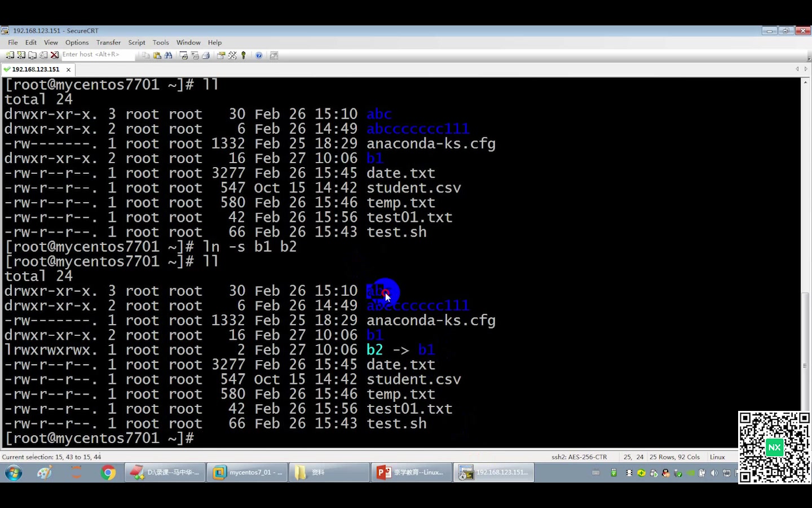Click the 'ssh2: AES-256-CTR' status text
The width and height of the screenshot is (812, 508).
579,457
